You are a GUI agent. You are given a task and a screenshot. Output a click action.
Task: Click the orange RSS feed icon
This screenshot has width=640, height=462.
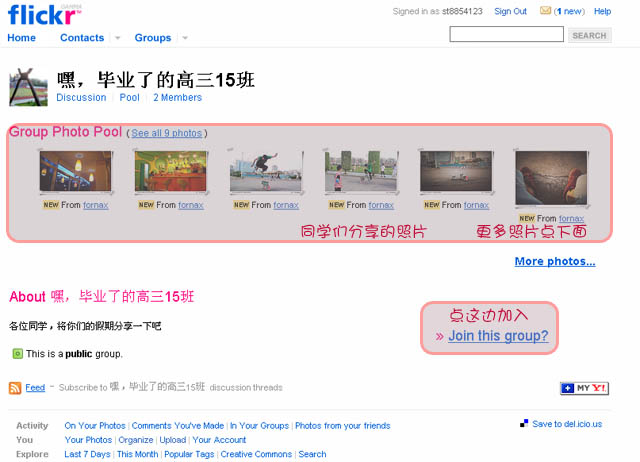(15, 388)
